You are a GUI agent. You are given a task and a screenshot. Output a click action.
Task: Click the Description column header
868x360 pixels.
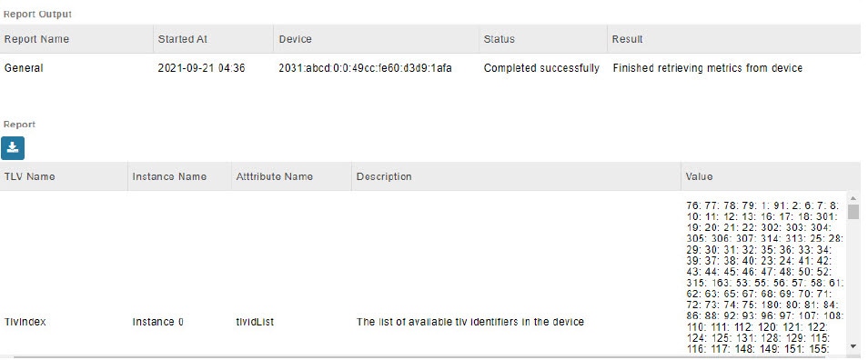point(384,176)
